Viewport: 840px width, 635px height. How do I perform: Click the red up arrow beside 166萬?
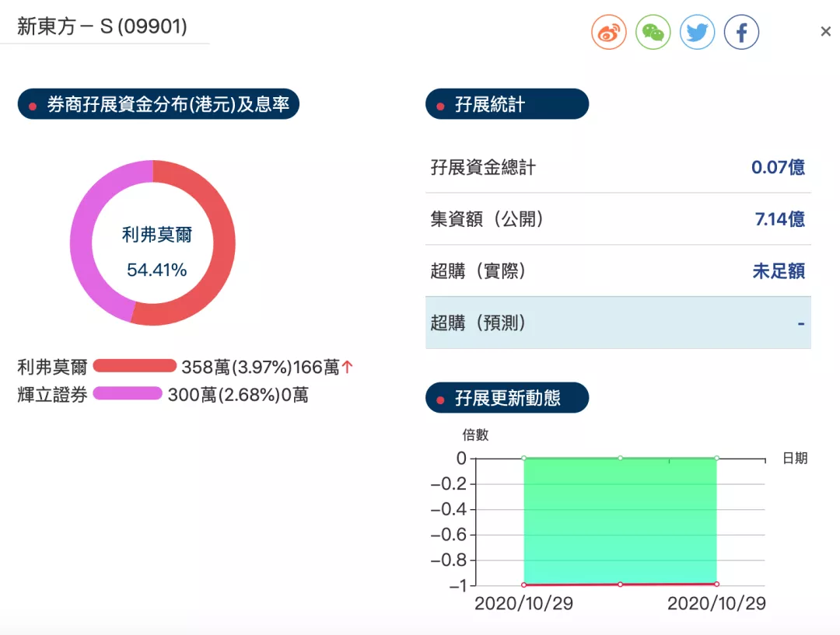[348, 367]
